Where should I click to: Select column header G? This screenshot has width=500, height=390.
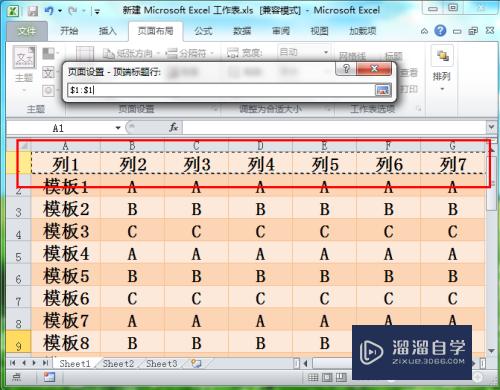pyautogui.click(x=452, y=146)
